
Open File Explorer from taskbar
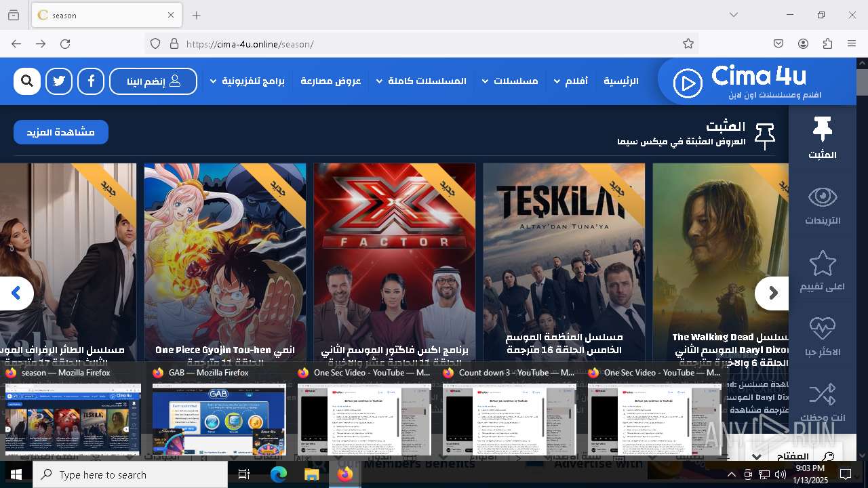[311, 474]
